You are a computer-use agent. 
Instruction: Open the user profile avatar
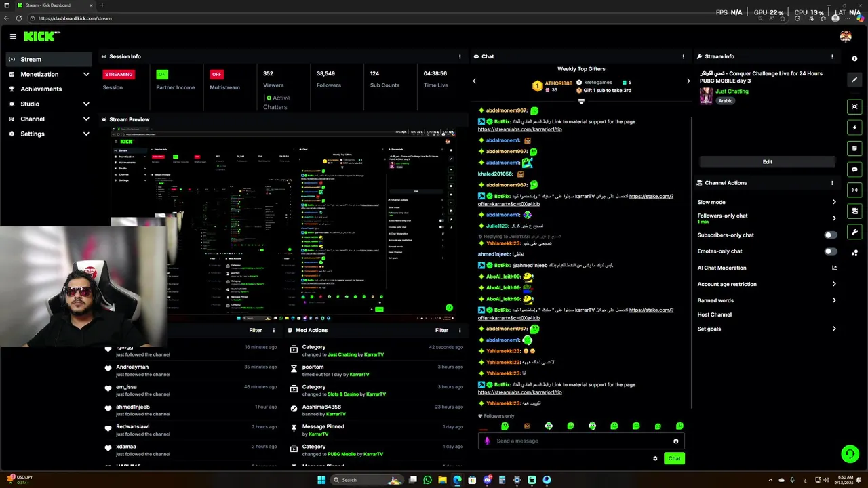click(x=846, y=37)
